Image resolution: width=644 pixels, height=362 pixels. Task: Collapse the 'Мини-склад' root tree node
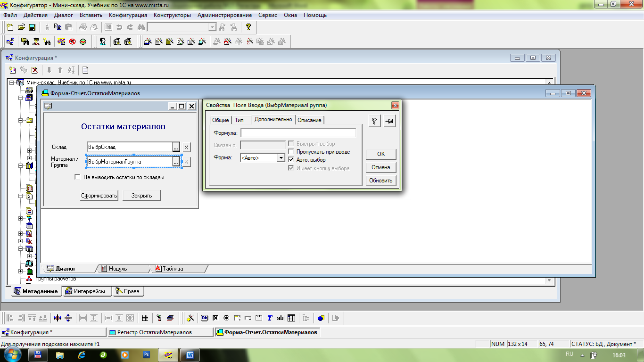pos(12,82)
